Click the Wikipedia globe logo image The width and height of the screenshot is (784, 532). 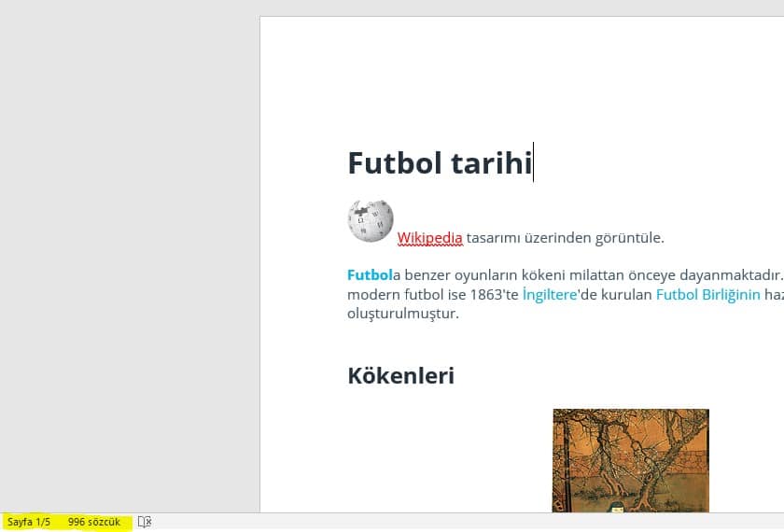371,220
